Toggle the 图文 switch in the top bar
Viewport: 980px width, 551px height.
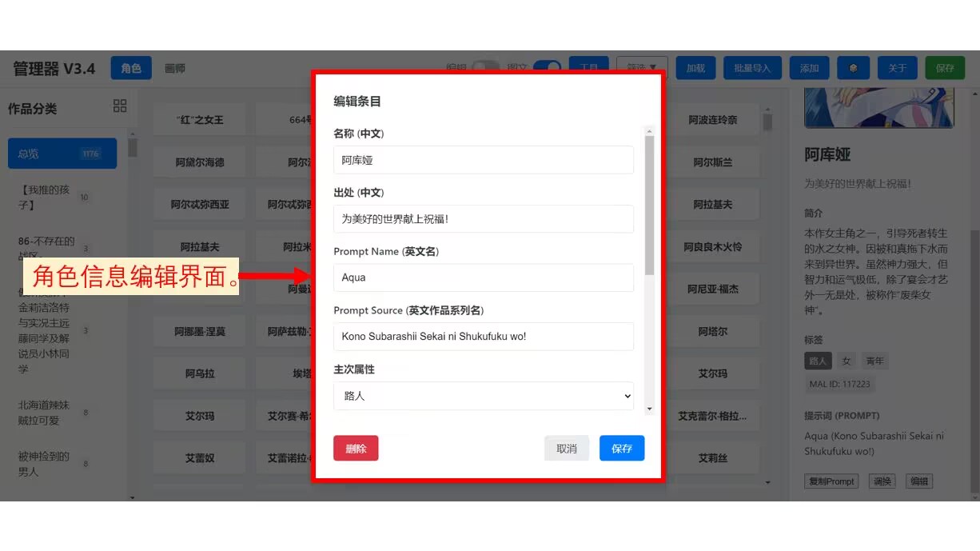coord(547,68)
